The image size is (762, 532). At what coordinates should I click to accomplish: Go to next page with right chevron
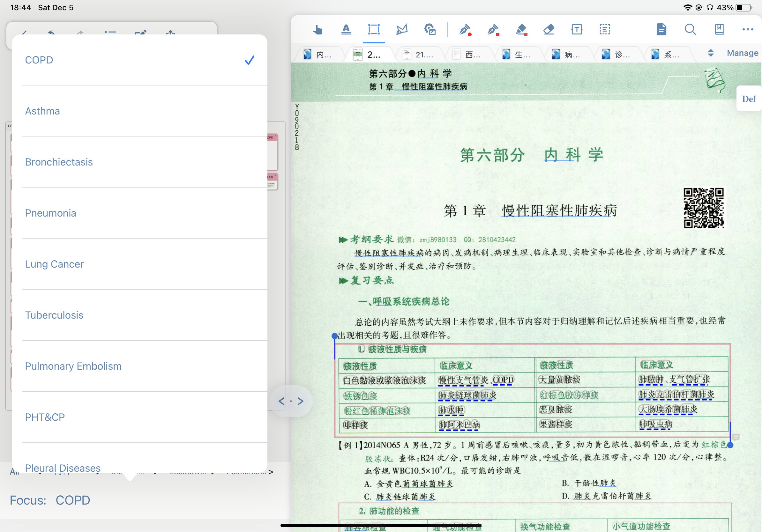(x=300, y=401)
